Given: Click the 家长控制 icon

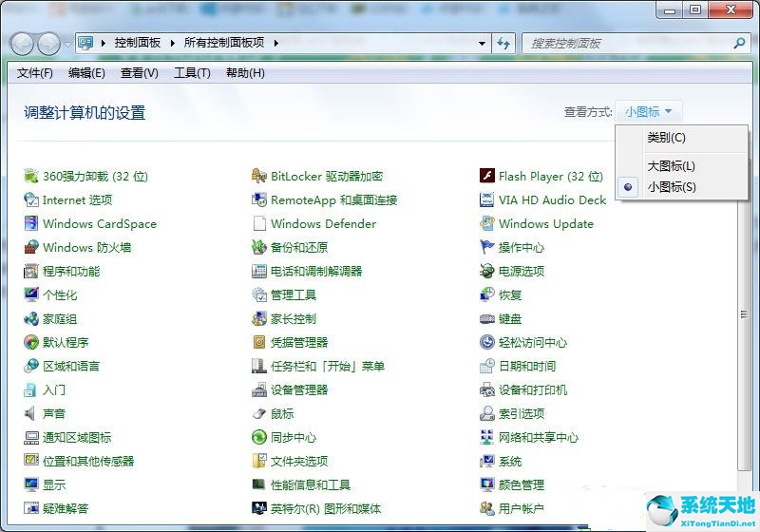Looking at the screenshot, I should (259, 318).
